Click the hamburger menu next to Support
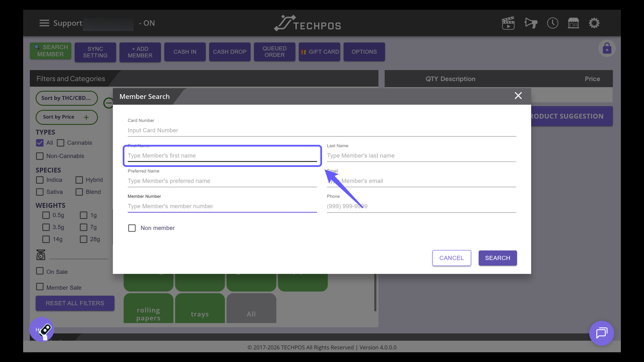 (44, 23)
